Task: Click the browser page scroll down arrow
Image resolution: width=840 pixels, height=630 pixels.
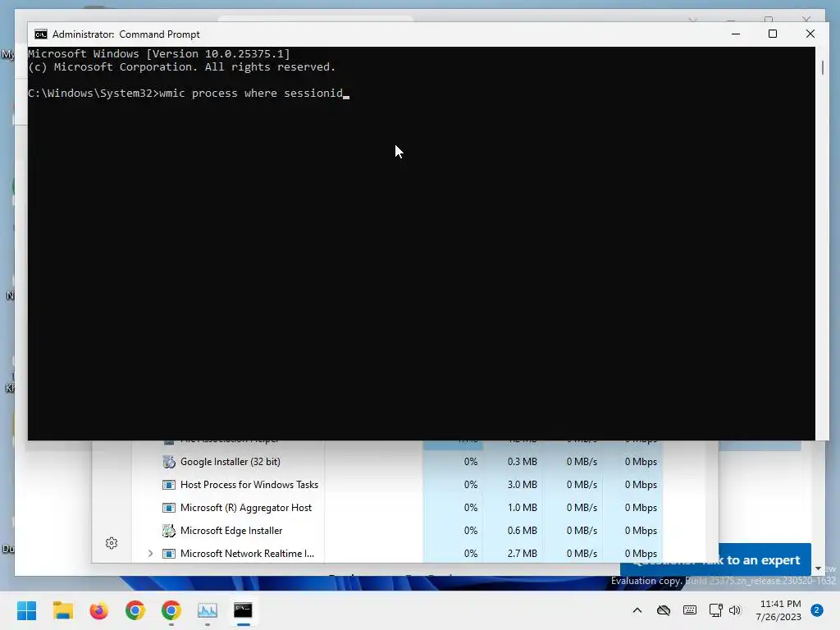Action: coord(818,568)
